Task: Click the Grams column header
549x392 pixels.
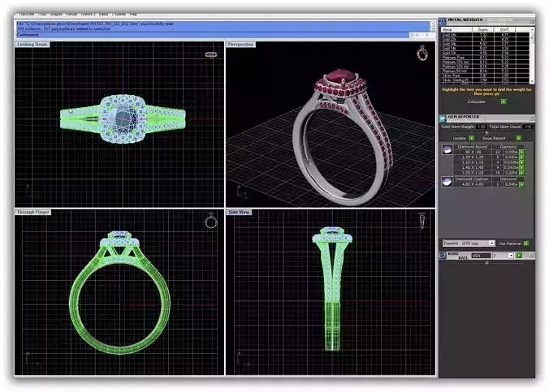Action: 483,30
